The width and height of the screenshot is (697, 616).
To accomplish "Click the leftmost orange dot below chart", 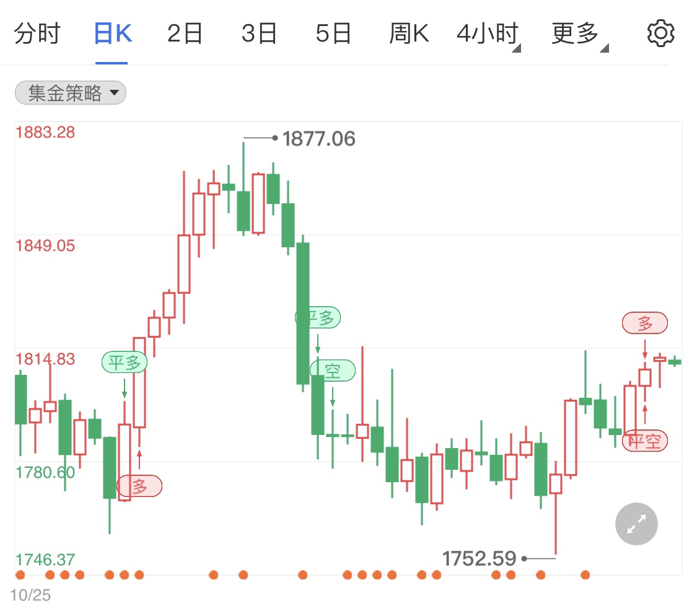I will (x=20, y=575).
